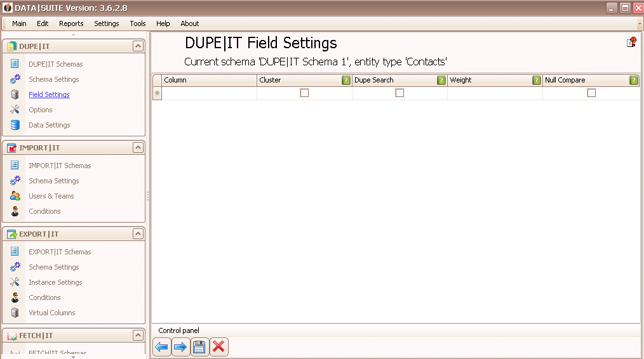
Task: Click the blue forward arrow in Control panel
Action: coord(180,347)
